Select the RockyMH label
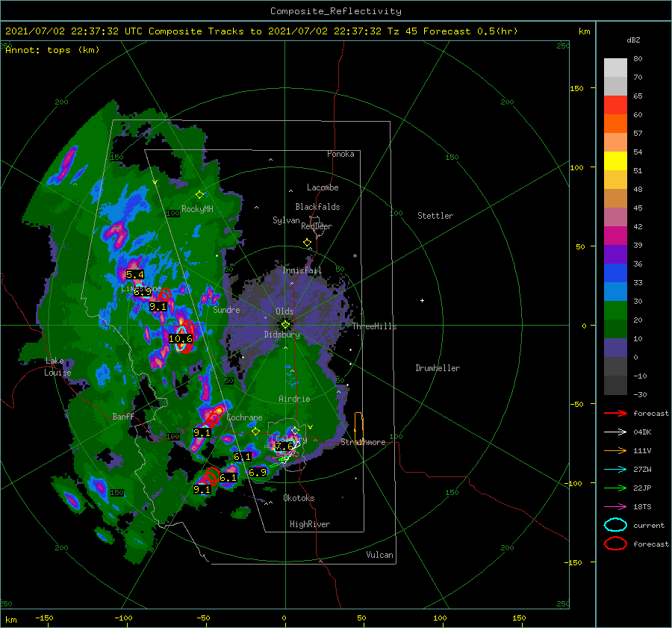 pyautogui.click(x=197, y=209)
